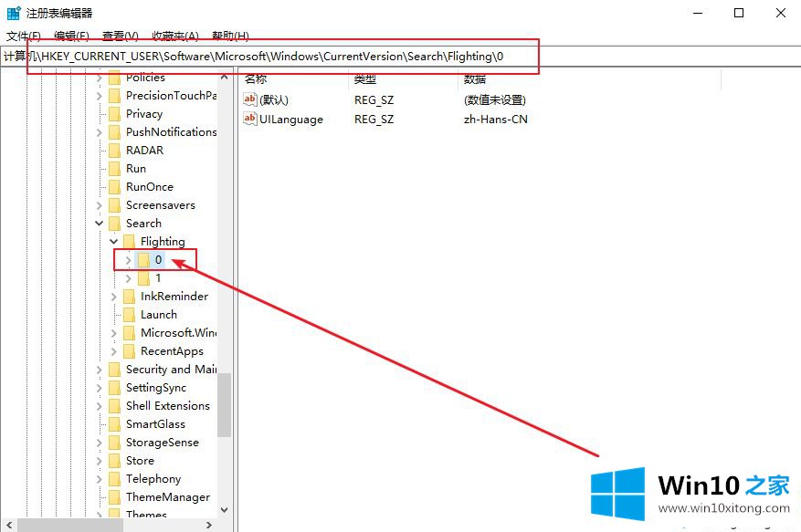Open the 查看(V) menu
The width and height of the screenshot is (801, 532).
click(x=120, y=36)
